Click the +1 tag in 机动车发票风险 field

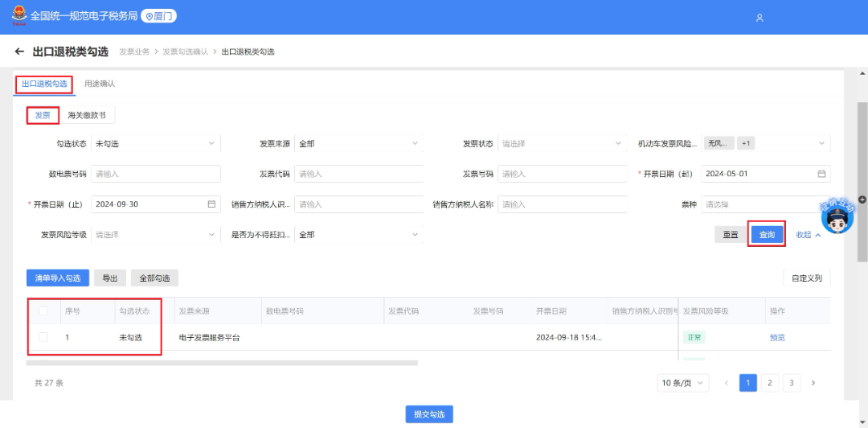click(x=746, y=143)
